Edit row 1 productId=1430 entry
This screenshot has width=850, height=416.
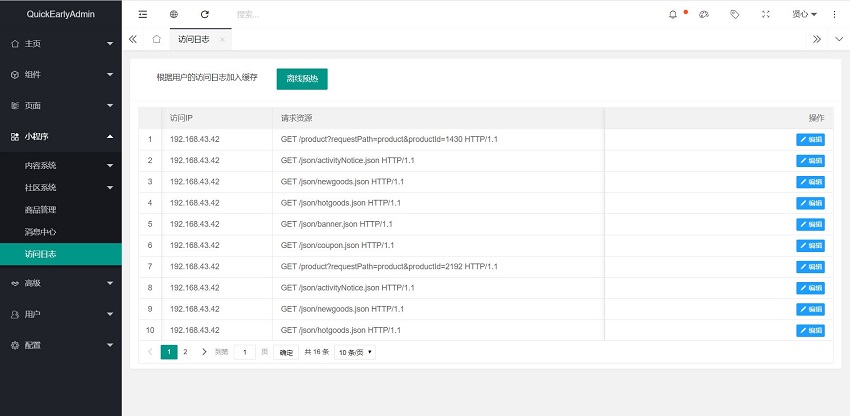tap(810, 140)
